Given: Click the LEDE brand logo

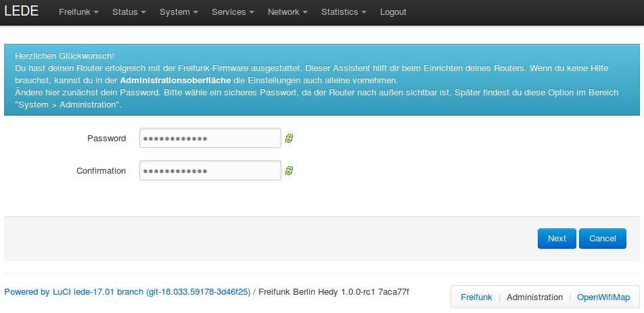Looking at the screenshot, I should (x=22, y=11).
